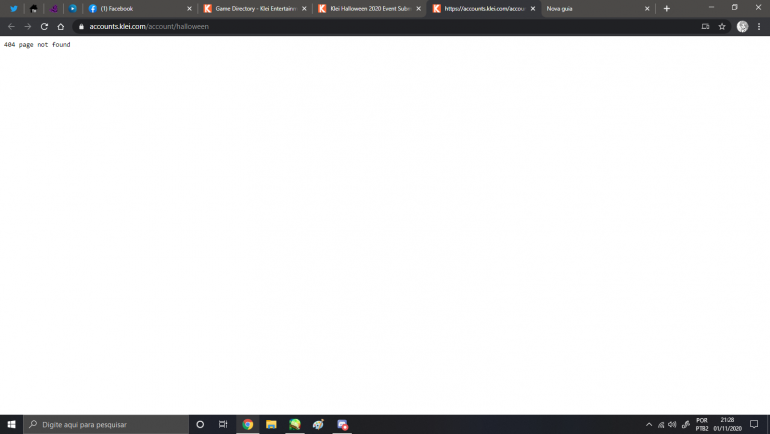Open the screen recorder app on taskbar
Viewport: 770px width, 434px height.
click(x=342, y=424)
